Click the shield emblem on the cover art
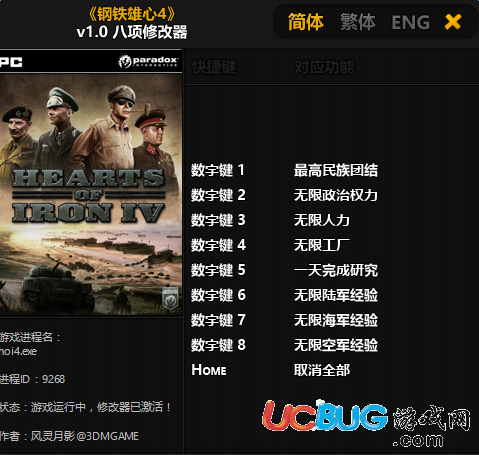Viewport: 479px width, 455px height. click(170, 297)
